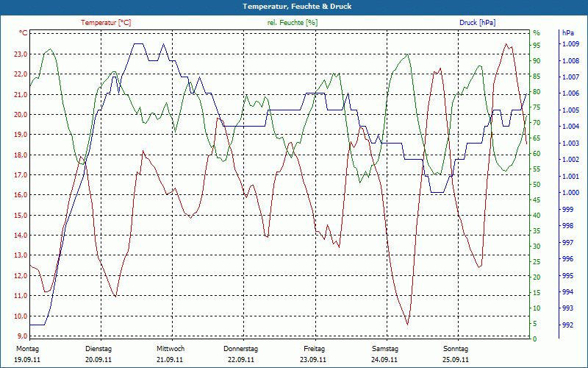
Task: Select the red 'Temperatur [°C]' legend label
Action: [x=106, y=23]
